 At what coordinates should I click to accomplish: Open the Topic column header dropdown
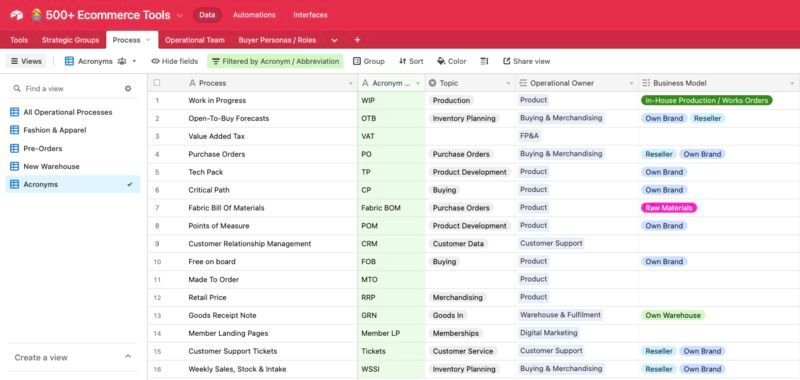[x=508, y=83]
